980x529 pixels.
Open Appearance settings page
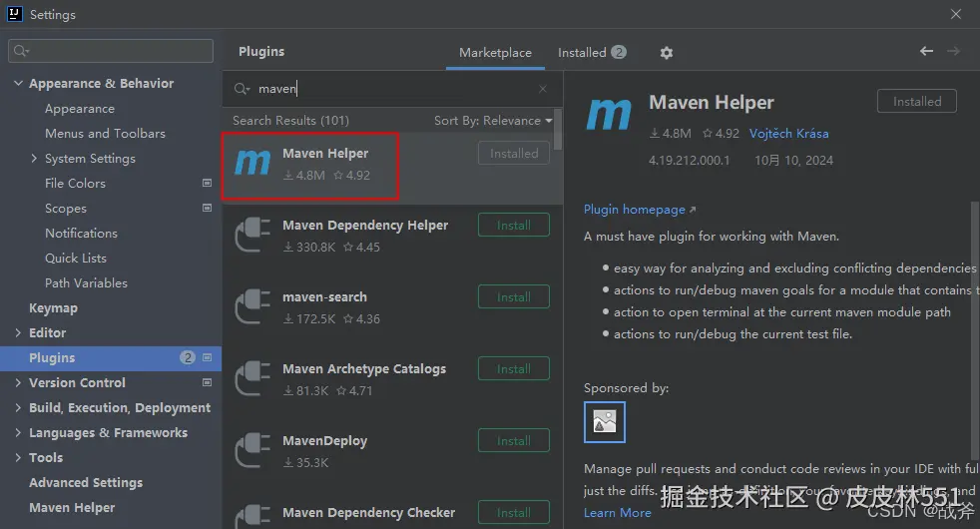(x=80, y=108)
